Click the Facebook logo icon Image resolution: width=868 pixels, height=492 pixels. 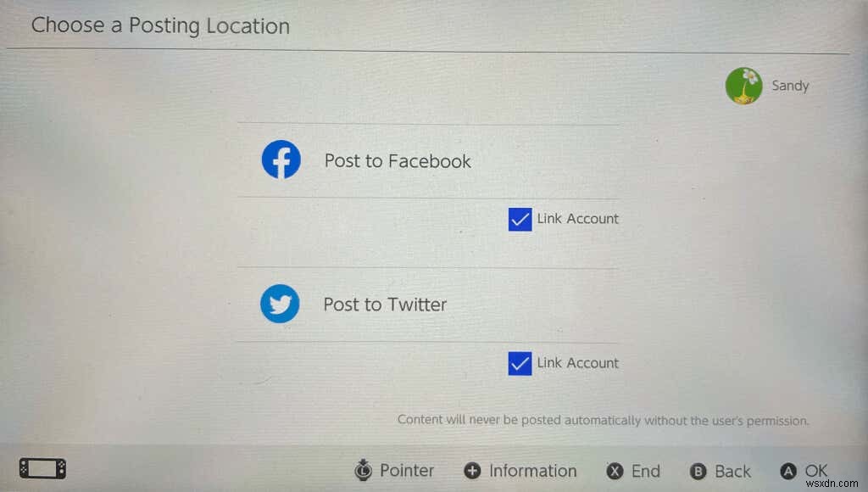click(x=281, y=159)
